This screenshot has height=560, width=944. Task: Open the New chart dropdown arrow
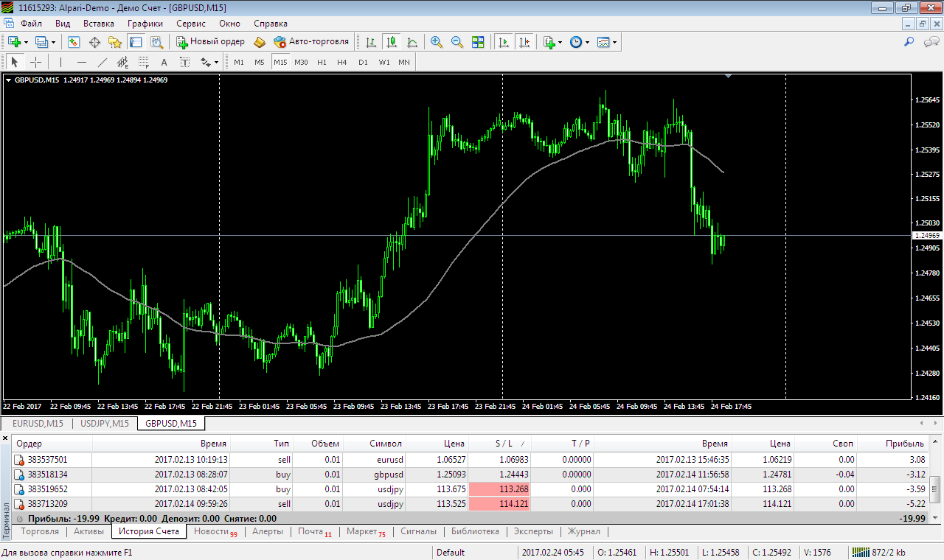[25, 42]
